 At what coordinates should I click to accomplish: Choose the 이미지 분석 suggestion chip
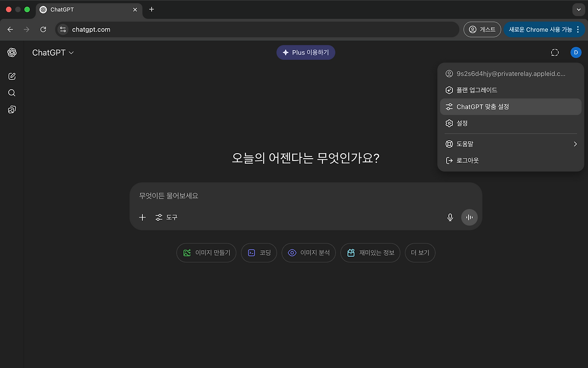tap(309, 253)
